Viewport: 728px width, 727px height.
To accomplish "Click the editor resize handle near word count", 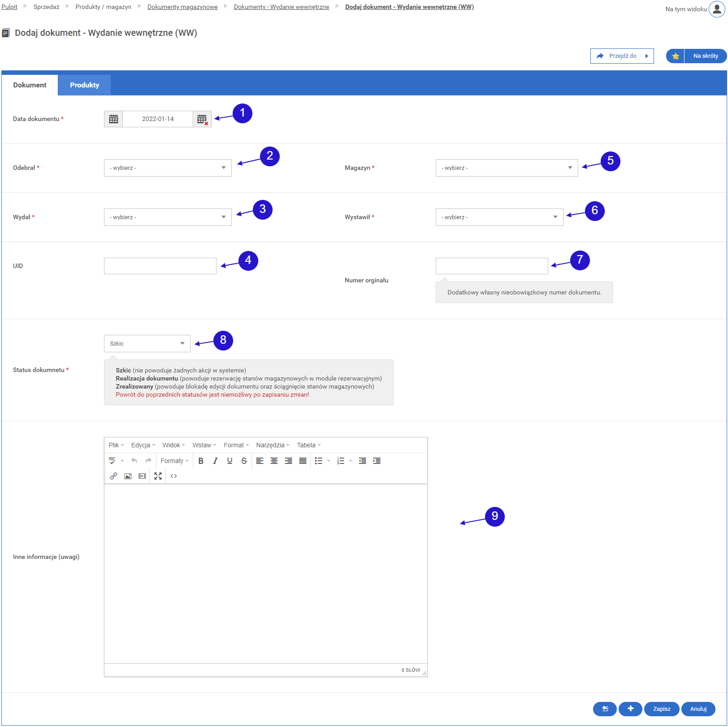I will click(424, 673).
